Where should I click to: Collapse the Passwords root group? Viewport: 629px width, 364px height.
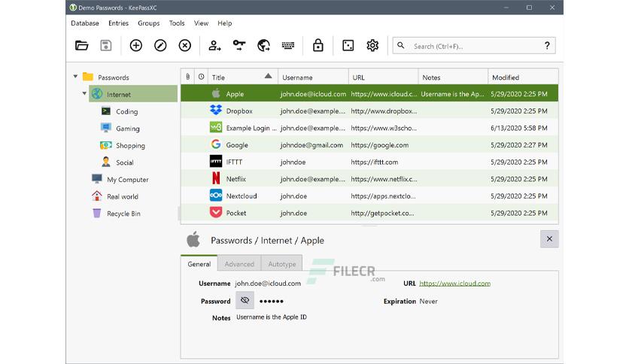(x=75, y=76)
